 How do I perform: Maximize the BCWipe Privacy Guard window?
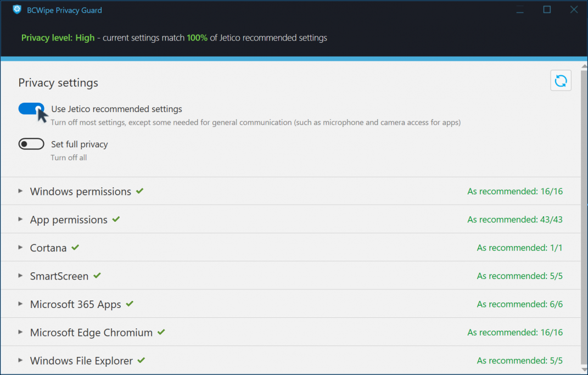click(x=547, y=10)
